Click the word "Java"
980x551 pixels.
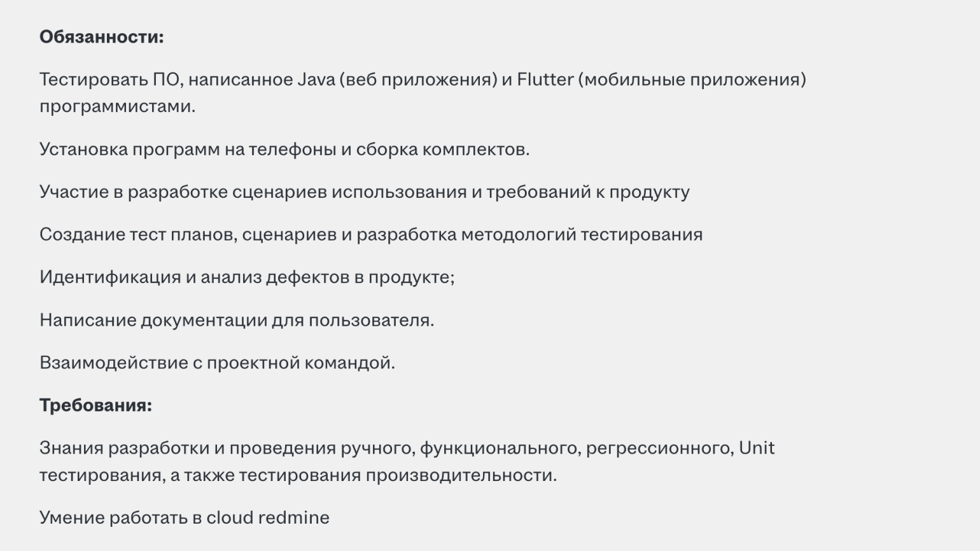tap(316, 80)
